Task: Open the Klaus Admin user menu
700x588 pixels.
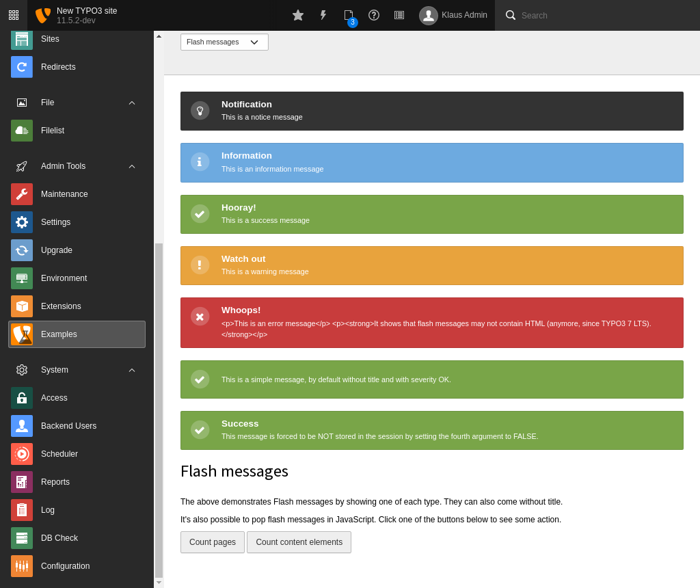Action: coord(453,15)
